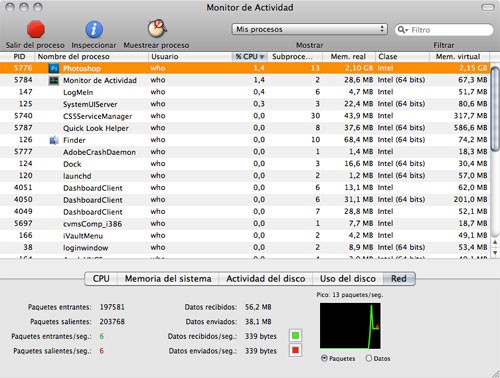Screen dimensions: 500x378
Task: Open the Mis procesos dropdown
Action: click(309, 29)
